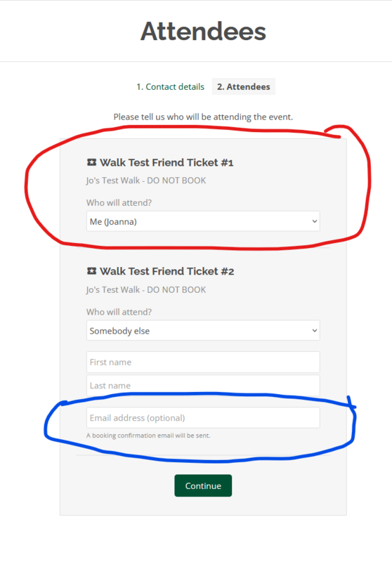The height and width of the screenshot is (562, 392).
Task: Open the dropdown showing Me (Joanna)
Action: tap(203, 221)
